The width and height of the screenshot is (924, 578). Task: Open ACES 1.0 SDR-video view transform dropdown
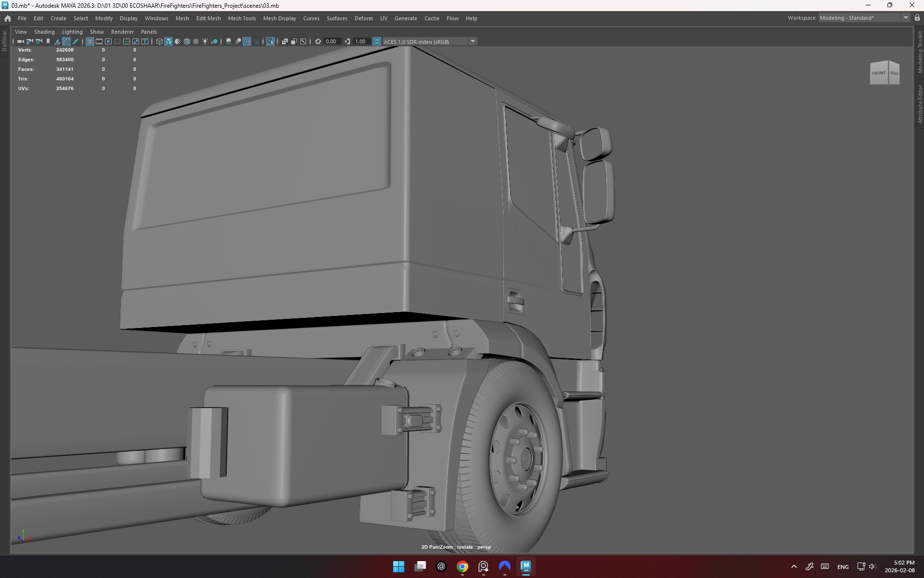coord(473,41)
